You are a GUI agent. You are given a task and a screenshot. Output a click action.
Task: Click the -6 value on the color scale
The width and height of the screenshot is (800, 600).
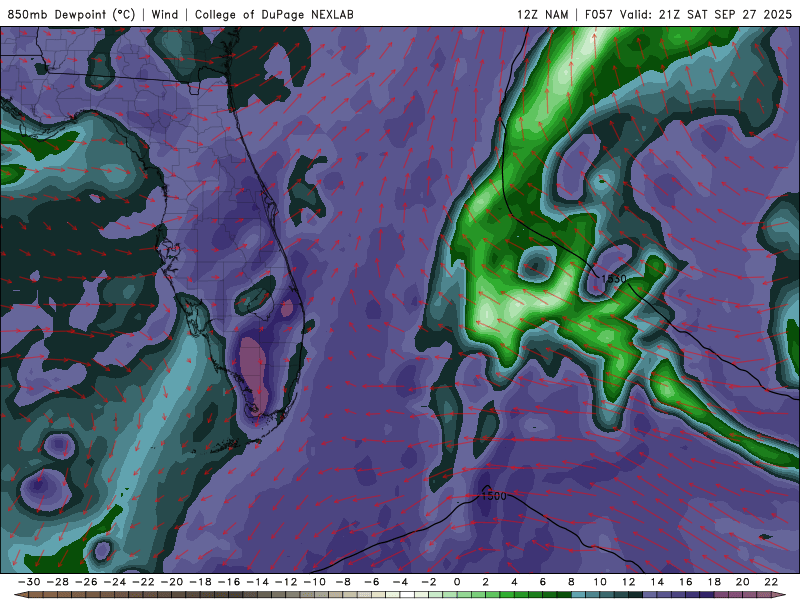click(x=372, y=582)
